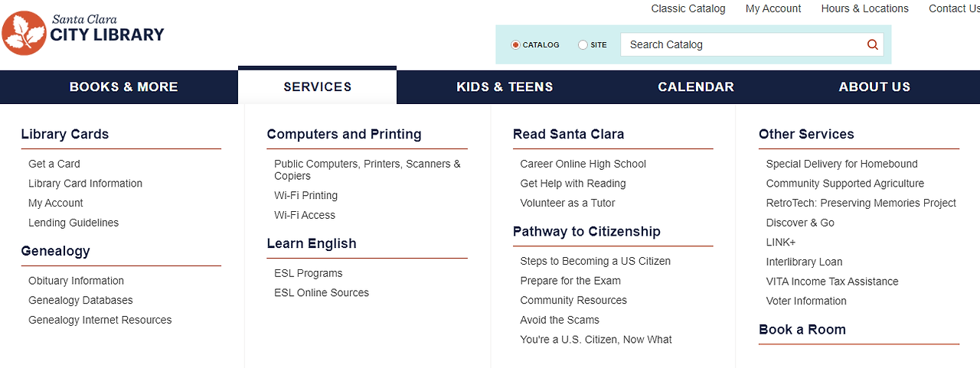Open Career Online High School link
Screen dimensions: 980x368
point(583,164)
